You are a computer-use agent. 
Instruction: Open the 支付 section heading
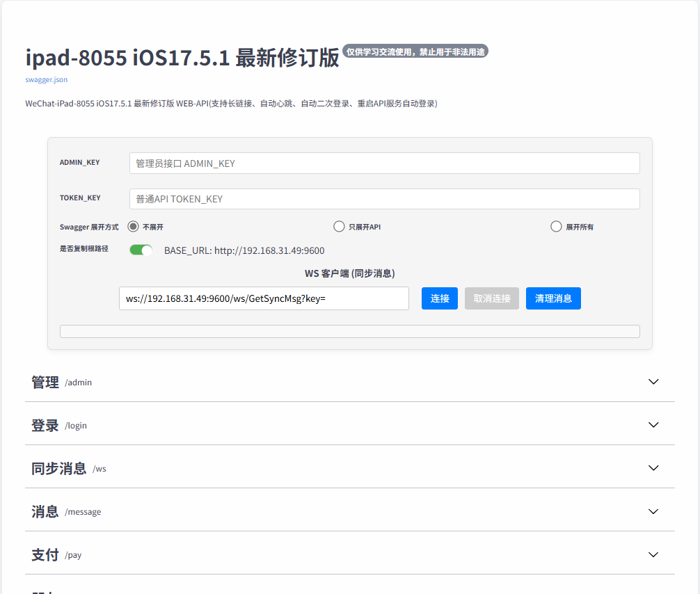click(45, 555)
